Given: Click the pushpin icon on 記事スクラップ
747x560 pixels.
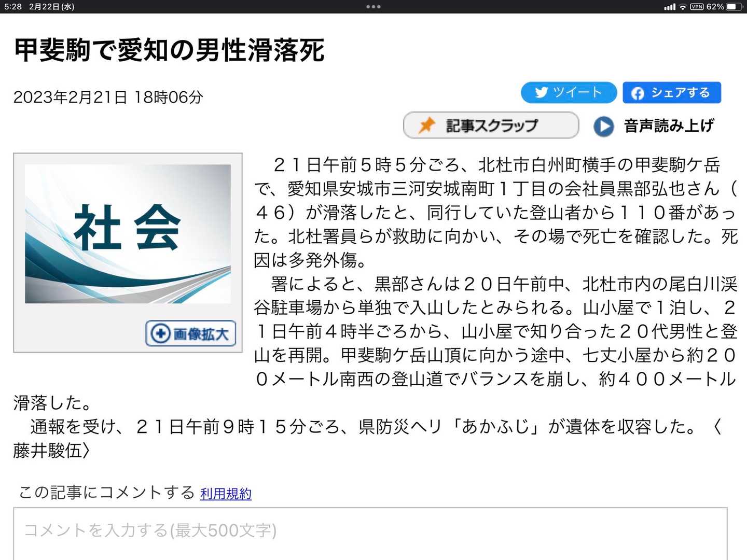Looking at the screenshot, I should coord(426,125).
